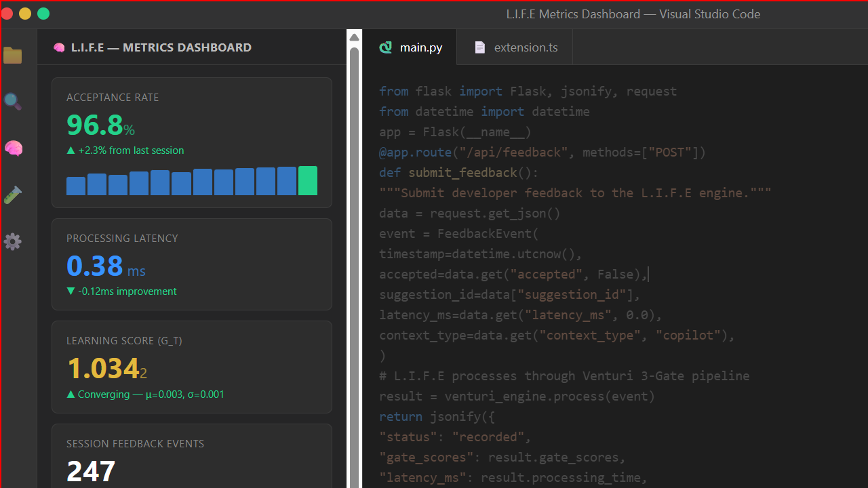The image size is (868, 488).
Task: Click the "def submit_feedback():" line
Action: tap(458, 173)
